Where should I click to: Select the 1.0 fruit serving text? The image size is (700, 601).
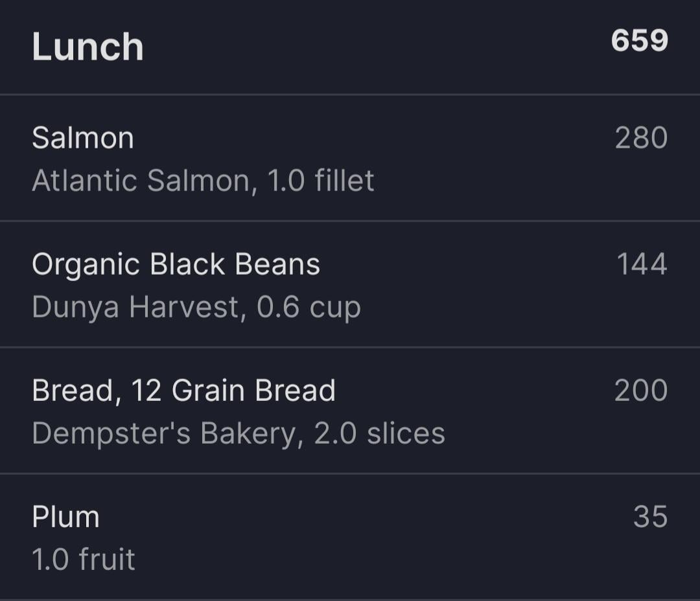click(84, 559)
